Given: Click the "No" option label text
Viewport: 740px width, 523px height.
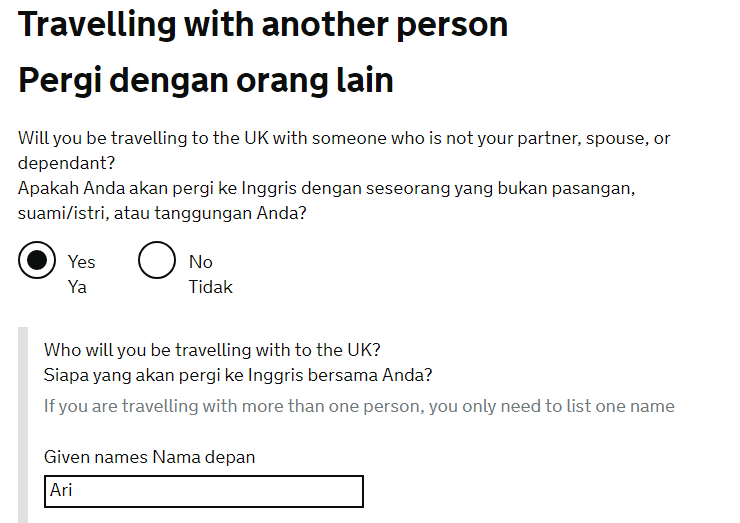Looking at the screenshot, I should pos(201,262).
